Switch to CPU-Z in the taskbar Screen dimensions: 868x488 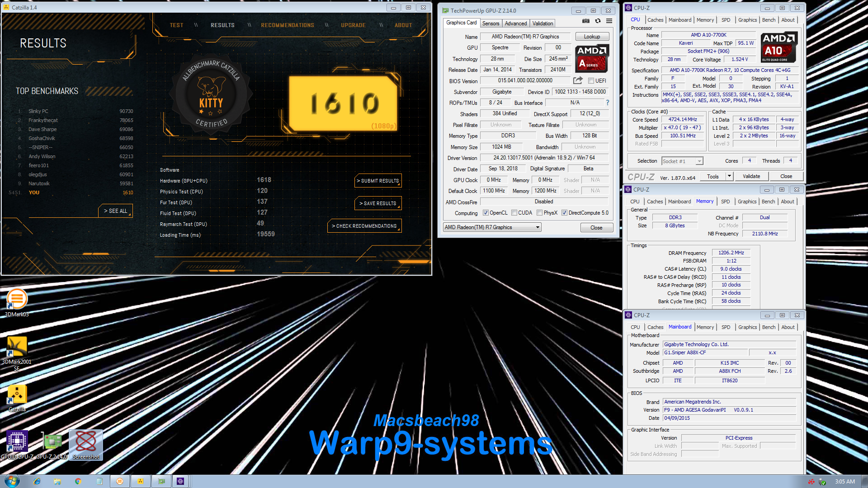coord(180,481)
